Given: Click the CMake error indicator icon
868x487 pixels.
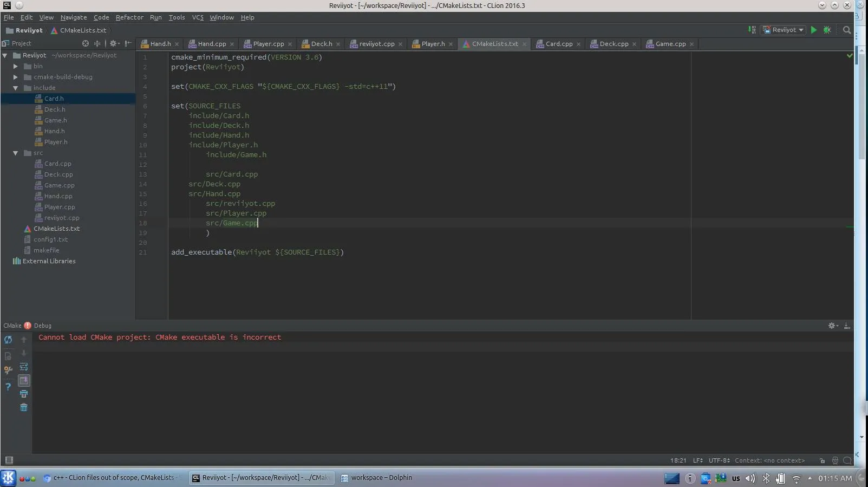Looking at the screenshot, I should click(28, 326).
